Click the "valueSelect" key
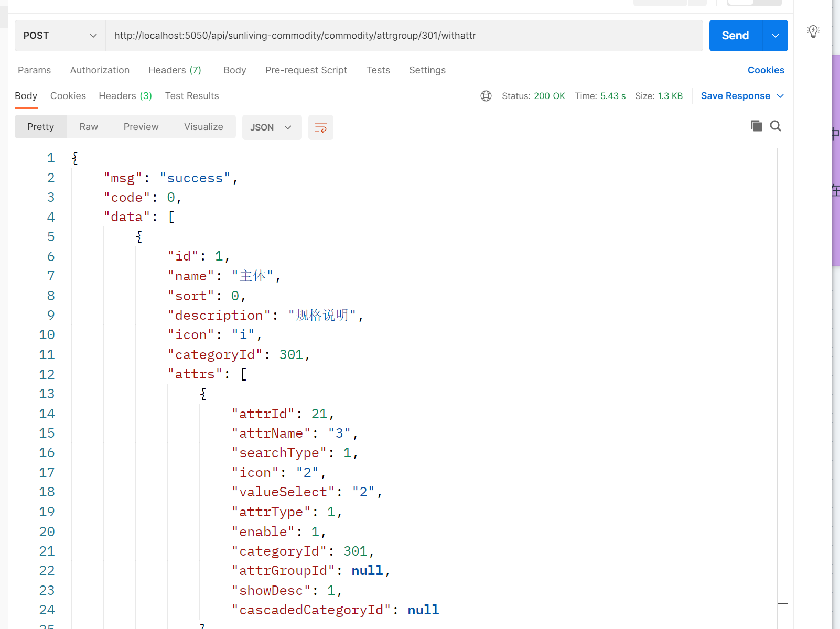The image size is (840, 629). tap(283, 492)
